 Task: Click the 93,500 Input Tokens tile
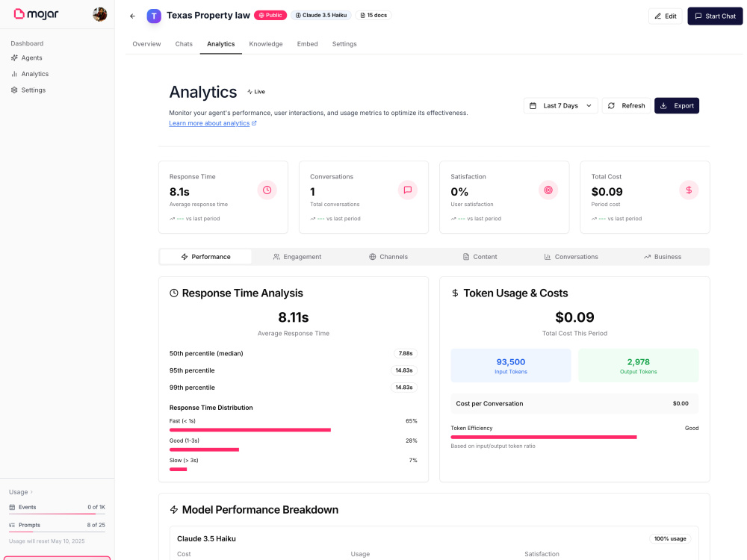point(511,365)
